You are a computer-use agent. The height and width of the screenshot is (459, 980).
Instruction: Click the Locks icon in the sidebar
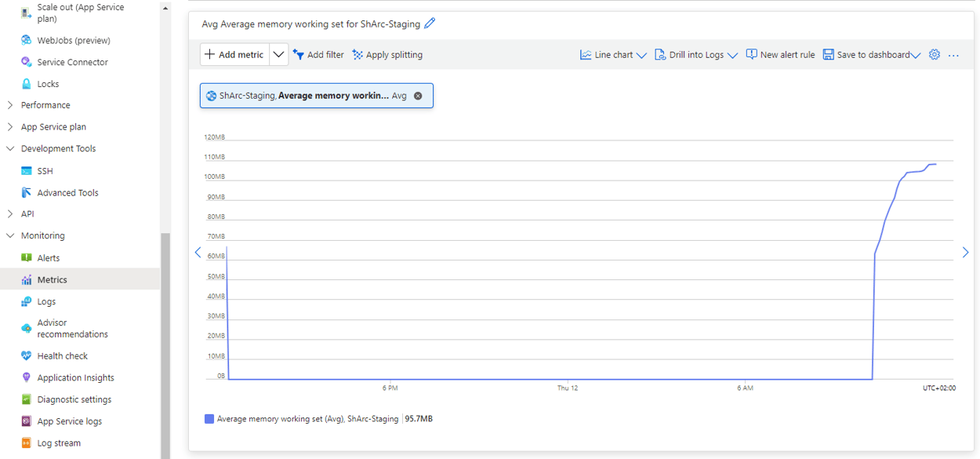(26, 83)
